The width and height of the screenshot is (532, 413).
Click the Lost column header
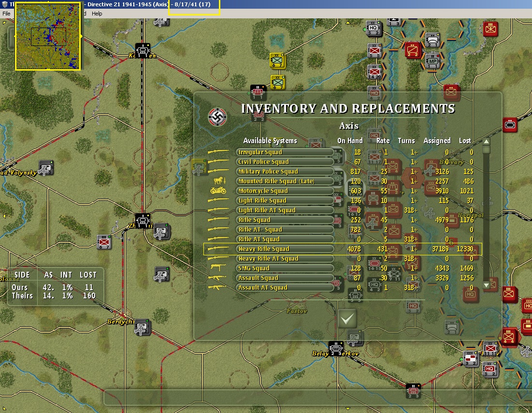pyautogui.click(x=465, y=141)
